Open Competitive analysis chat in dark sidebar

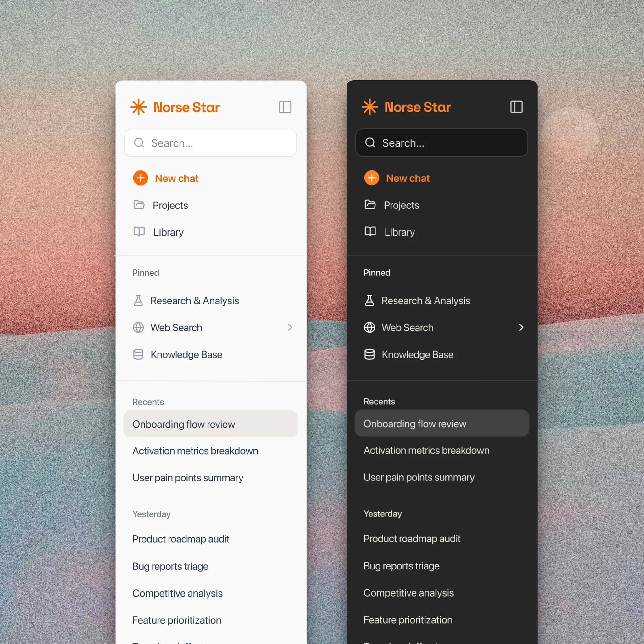pyautogui.click(x=408, y=593)
